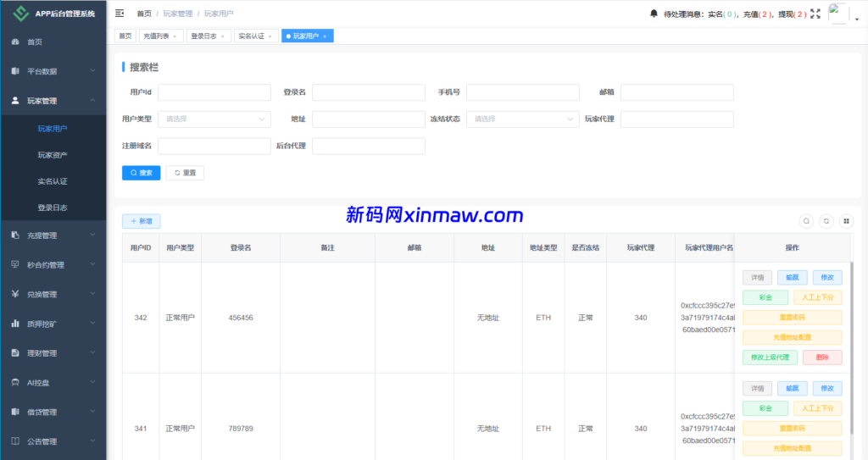Click 修改 for user 342
This screenshot has height=460, width=868.
[827, 277]
